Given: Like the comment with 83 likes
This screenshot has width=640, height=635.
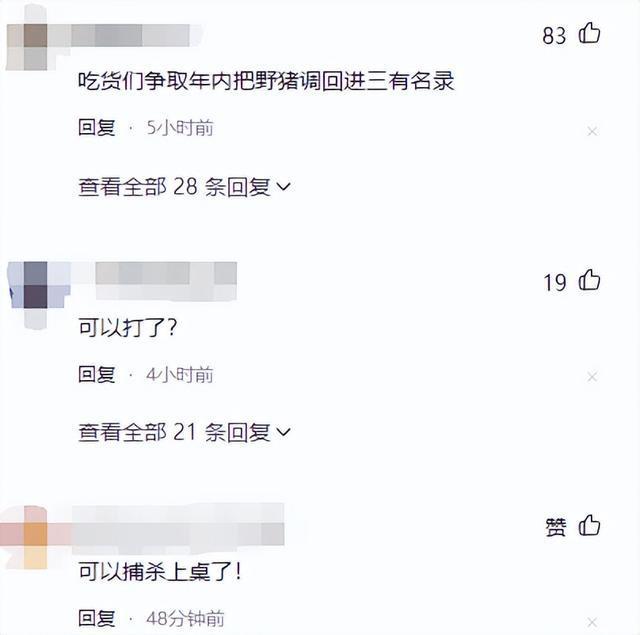Looking at the screenshot, I should (589, 33).
